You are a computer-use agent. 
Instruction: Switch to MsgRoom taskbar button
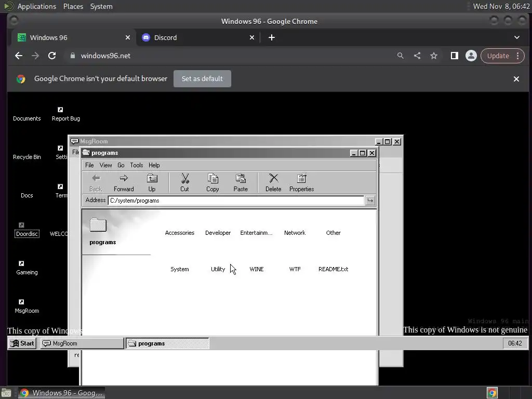pos(82,343)
